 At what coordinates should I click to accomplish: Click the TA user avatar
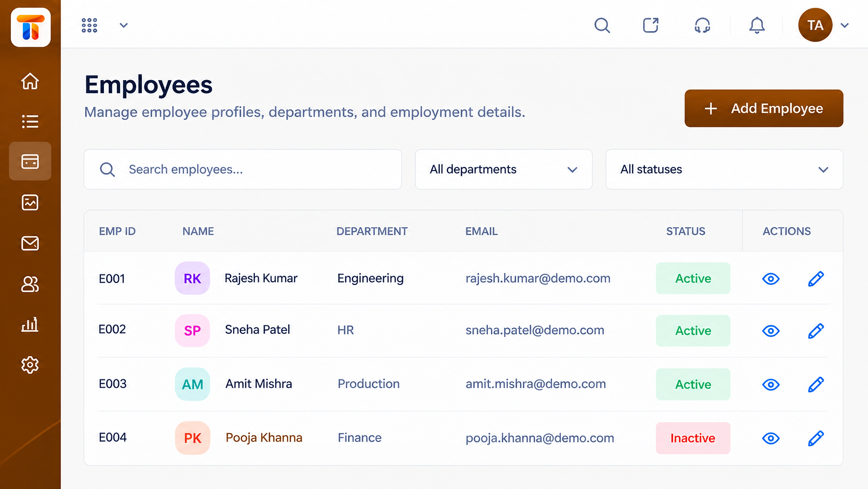click(x=815, y=25)
